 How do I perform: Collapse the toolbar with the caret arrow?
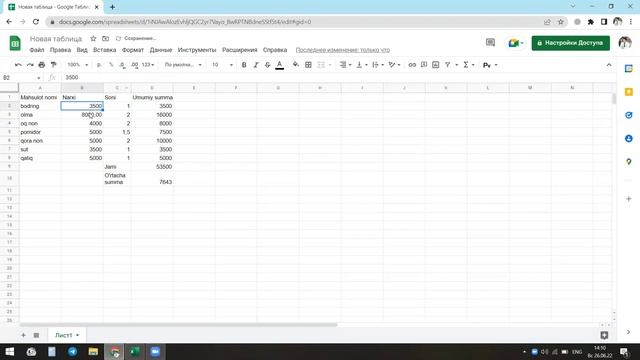point(609,65)
